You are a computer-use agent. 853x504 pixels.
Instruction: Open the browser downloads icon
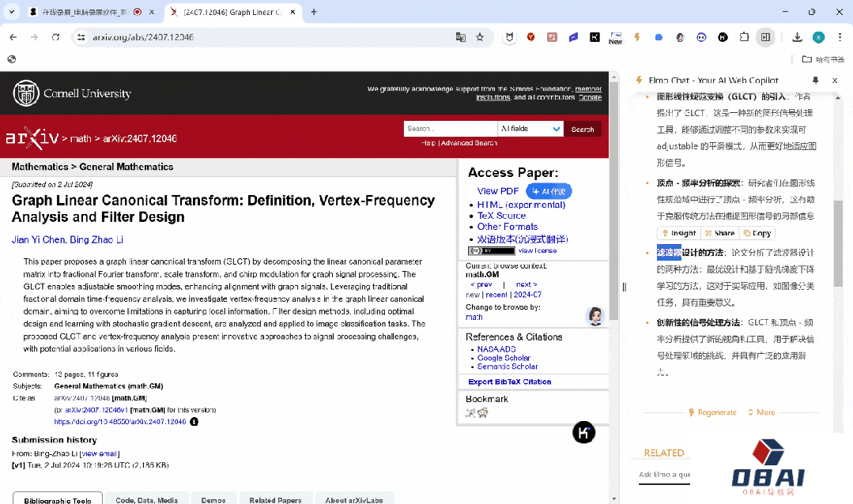(797, 37)
